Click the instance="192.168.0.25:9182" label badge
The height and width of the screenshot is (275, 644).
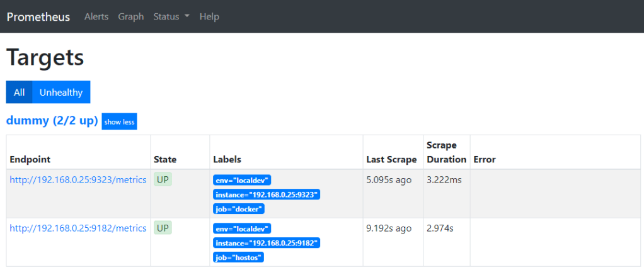tap(267, 243)
